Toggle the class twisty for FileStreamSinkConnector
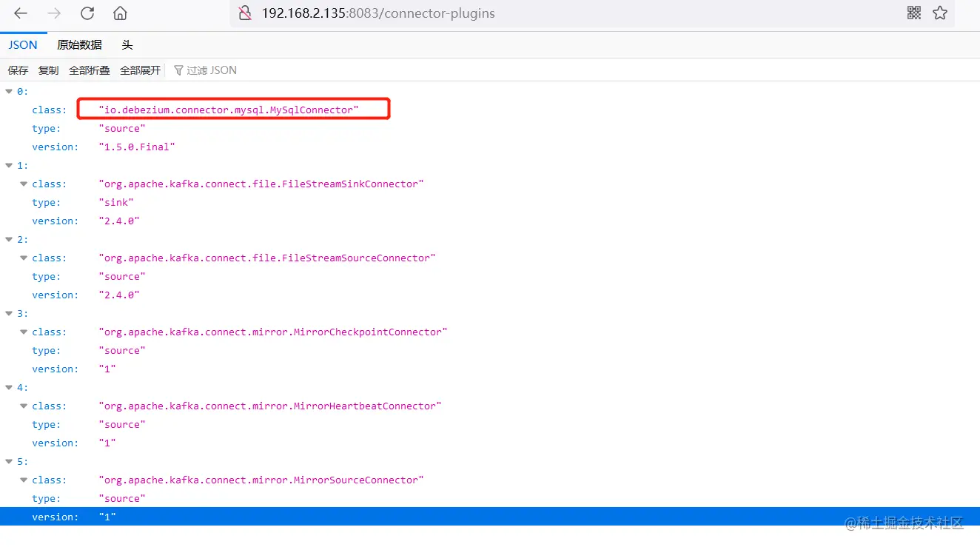This screenshot has width=980, height=547. point(24,184)
